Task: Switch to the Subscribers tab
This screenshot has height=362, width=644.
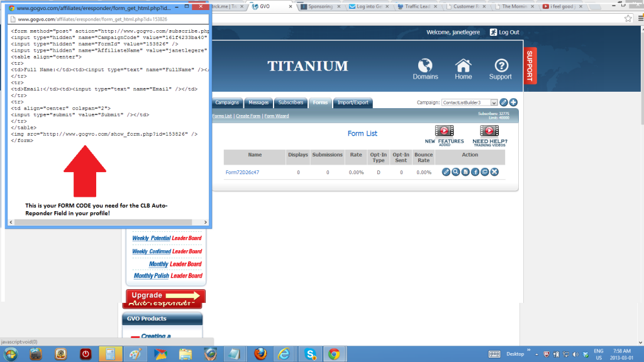Action: 291,102
